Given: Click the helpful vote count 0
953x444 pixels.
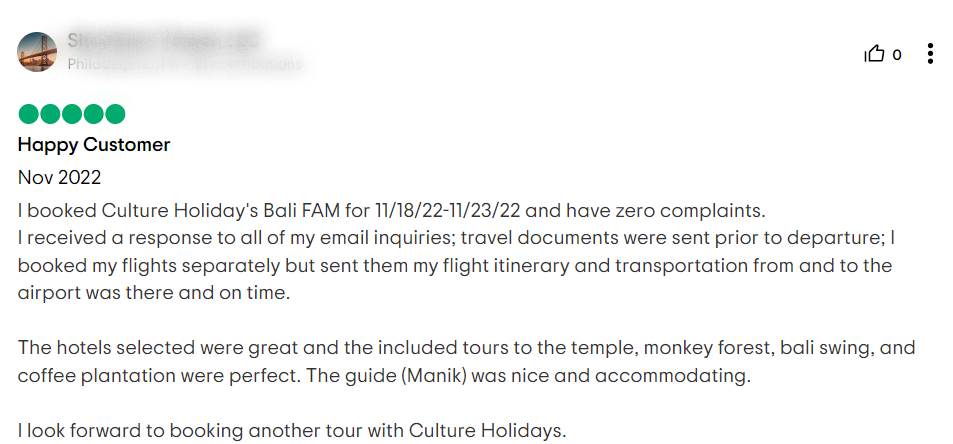Looking at the screenshot, I should click(896, 55).
